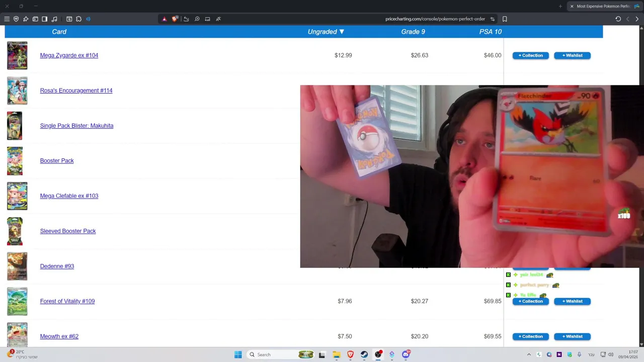The width and height of the screenshot is (644, 362).
Task: Sort by the Card column header
Action: [59, 32]
